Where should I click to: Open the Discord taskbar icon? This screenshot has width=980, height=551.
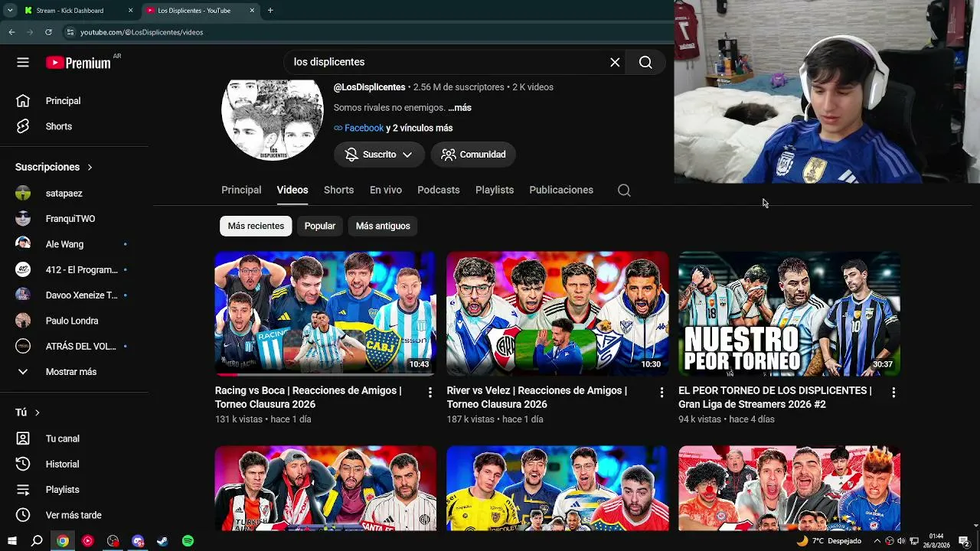click(x=138, y=541)
